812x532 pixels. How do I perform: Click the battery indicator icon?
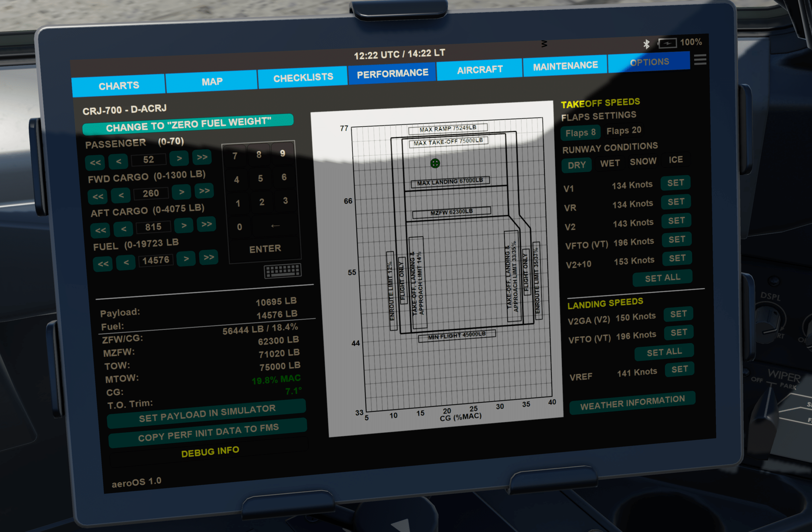667,43
